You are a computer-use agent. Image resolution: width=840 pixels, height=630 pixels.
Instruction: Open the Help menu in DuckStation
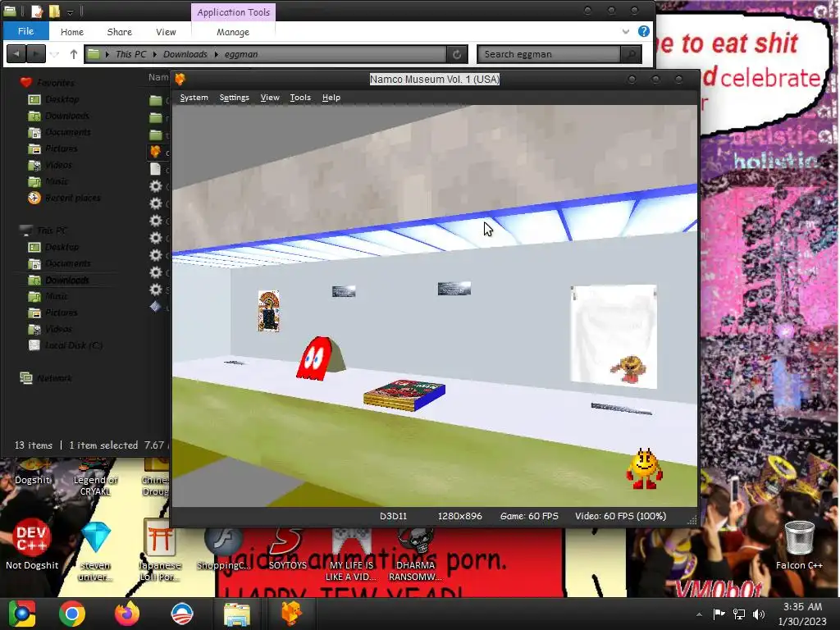(x=331, y=98)
